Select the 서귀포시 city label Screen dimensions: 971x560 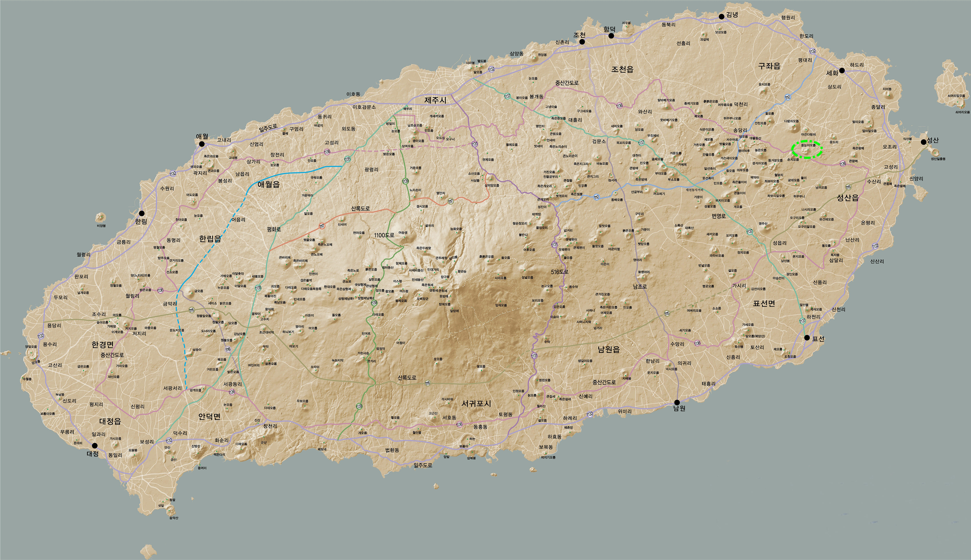476,403
